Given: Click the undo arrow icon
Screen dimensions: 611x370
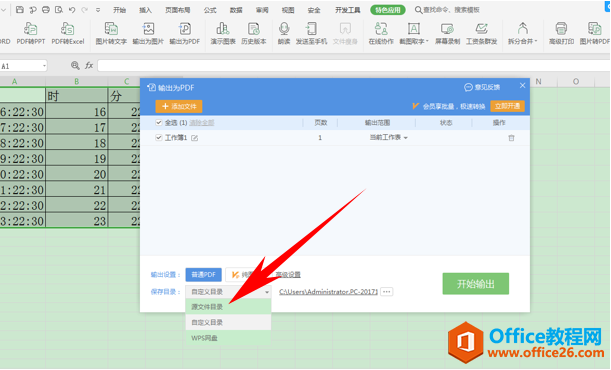Looking at the screenshot, I should pyautogui.click(x=72, y=10).
